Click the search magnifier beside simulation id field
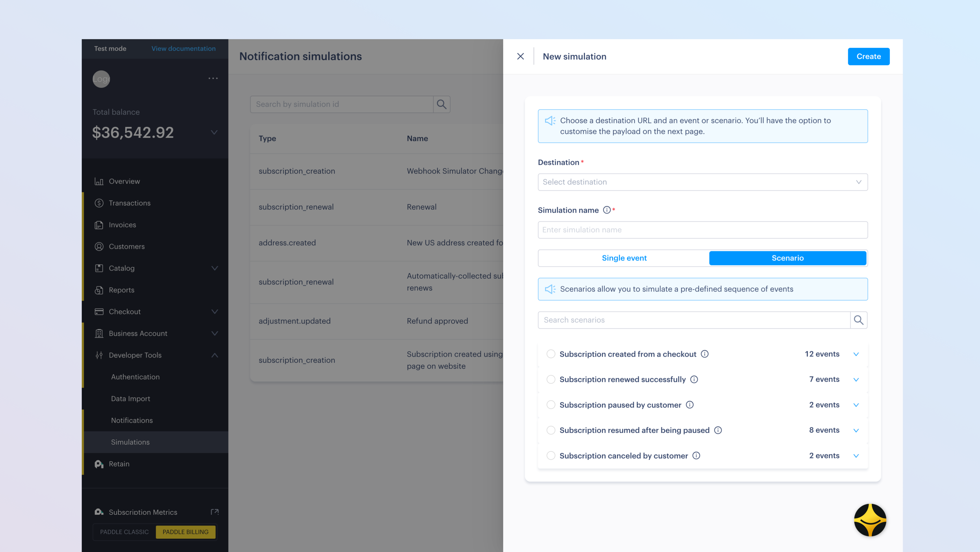 (x=441, y=104)
